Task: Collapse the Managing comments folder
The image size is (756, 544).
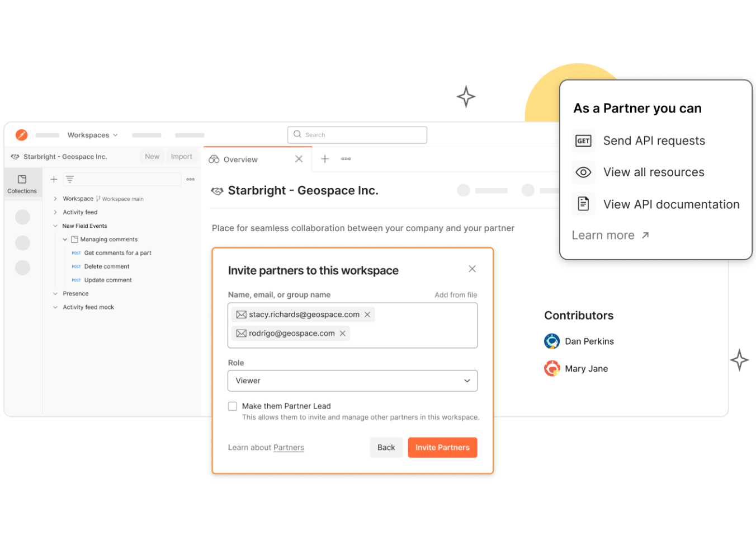Action: point(65,239)
